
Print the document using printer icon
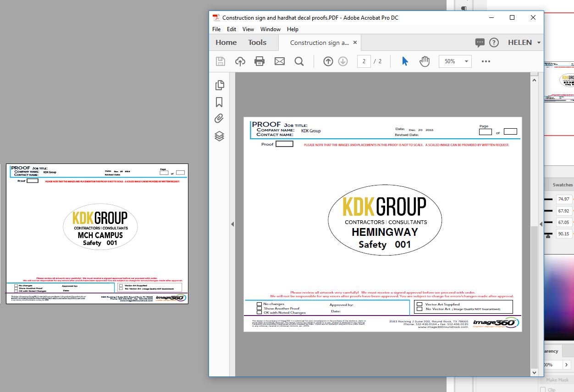[259, 61]
